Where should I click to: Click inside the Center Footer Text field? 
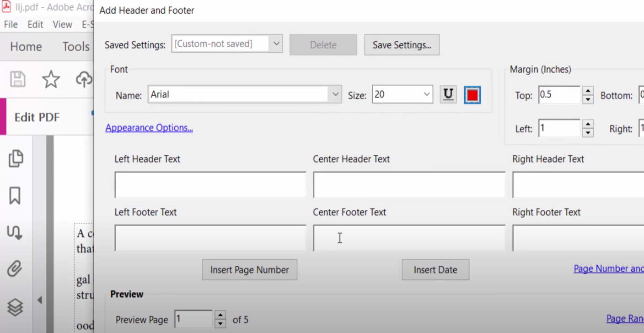coord(408,238)
